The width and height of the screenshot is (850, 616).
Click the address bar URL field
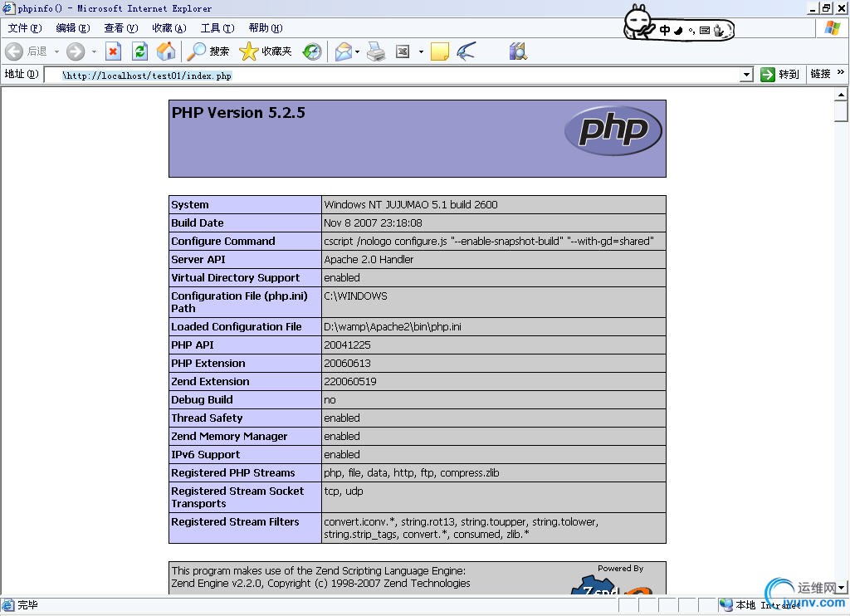pyautogui.click(x=393, y=75)
